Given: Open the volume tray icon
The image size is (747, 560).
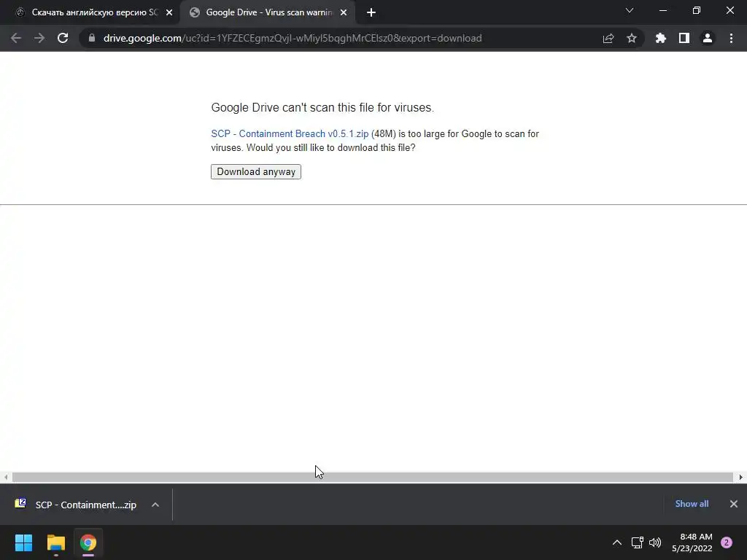Looking at the screenshot, I should click(x=655, y=542).
